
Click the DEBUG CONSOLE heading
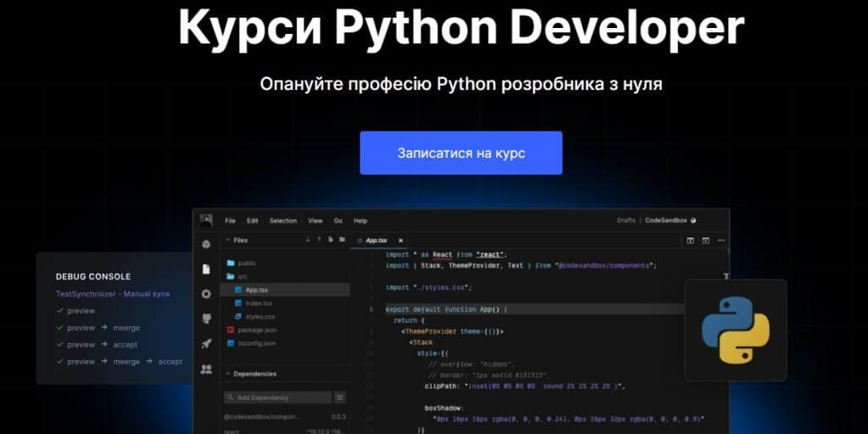click(x=93, y=276)
